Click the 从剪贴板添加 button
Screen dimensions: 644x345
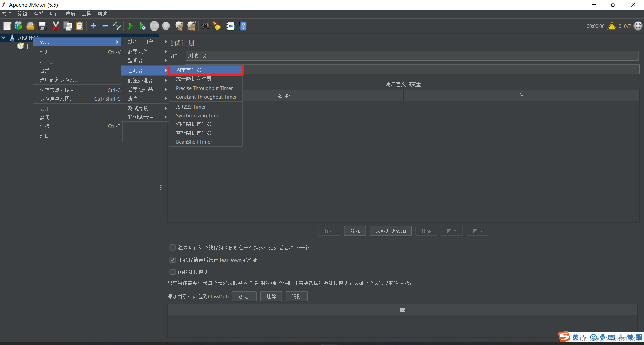(390, 231)
